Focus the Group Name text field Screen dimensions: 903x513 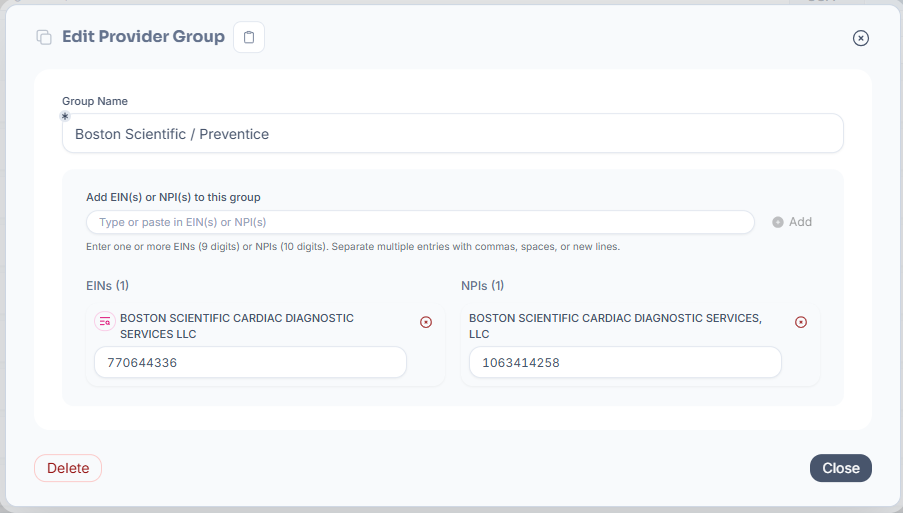pos(453,134)
